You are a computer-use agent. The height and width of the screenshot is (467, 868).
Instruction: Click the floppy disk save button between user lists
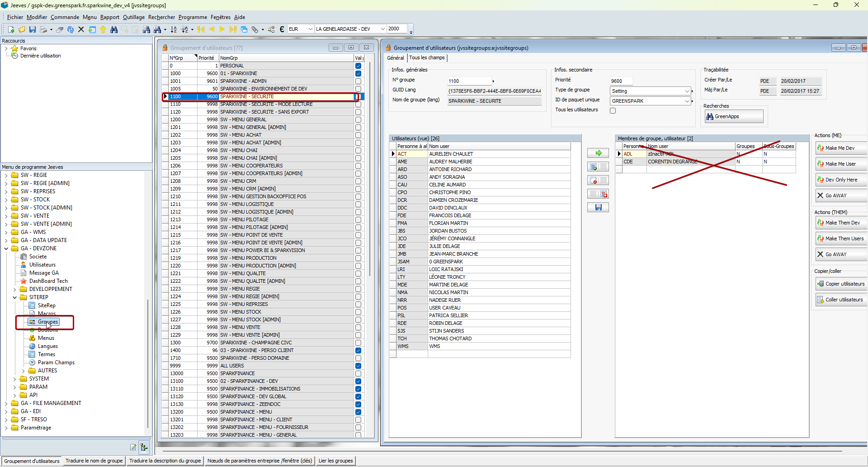pos(598,207)
